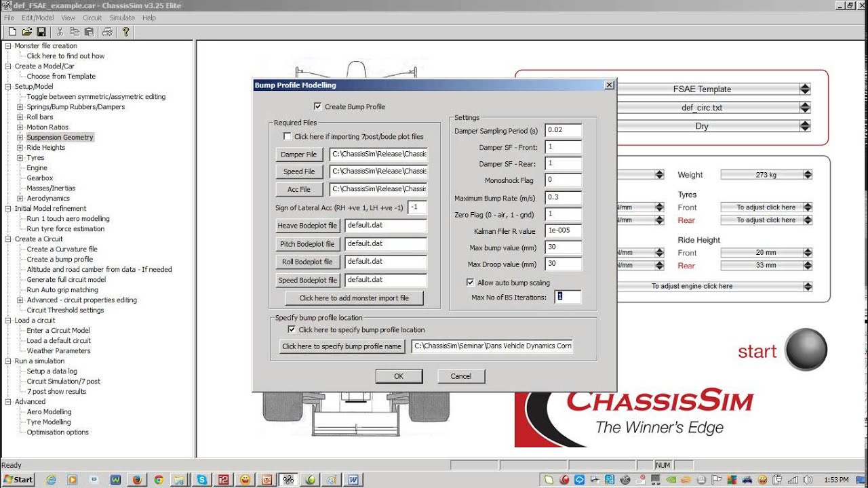Click the Maximum Bump Rate input field
The image size is (868, 488).
pyautogui.click(x=563, y=197)
